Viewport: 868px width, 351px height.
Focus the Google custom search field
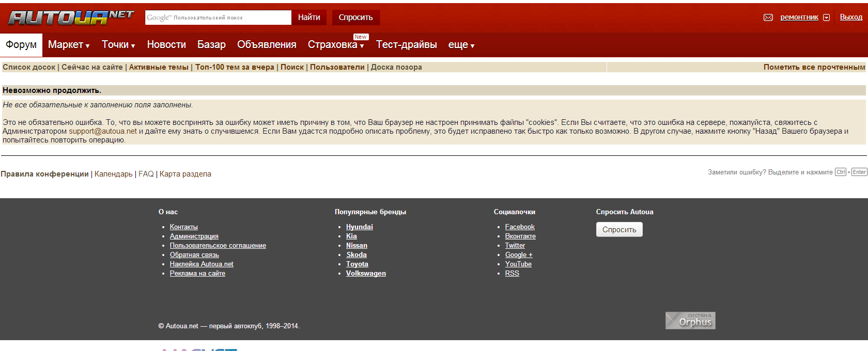tap(218, 18)
